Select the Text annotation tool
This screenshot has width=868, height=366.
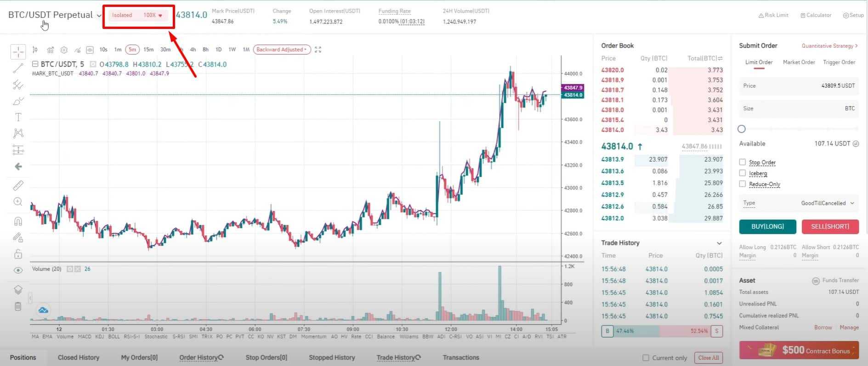click(18, 117)
